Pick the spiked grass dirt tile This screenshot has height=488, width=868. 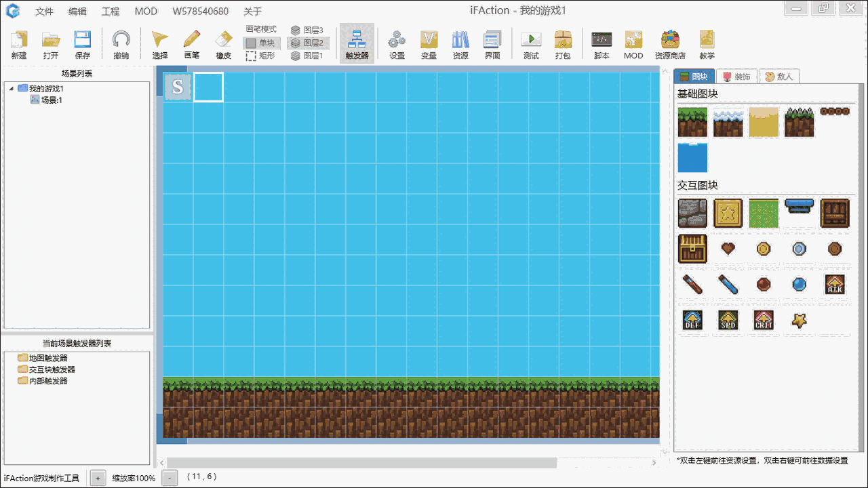coord(799,122)
